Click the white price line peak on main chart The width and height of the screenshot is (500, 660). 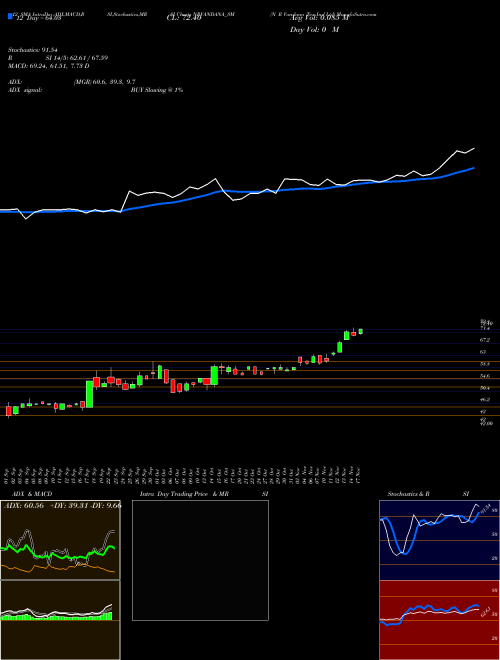point(474,148)
